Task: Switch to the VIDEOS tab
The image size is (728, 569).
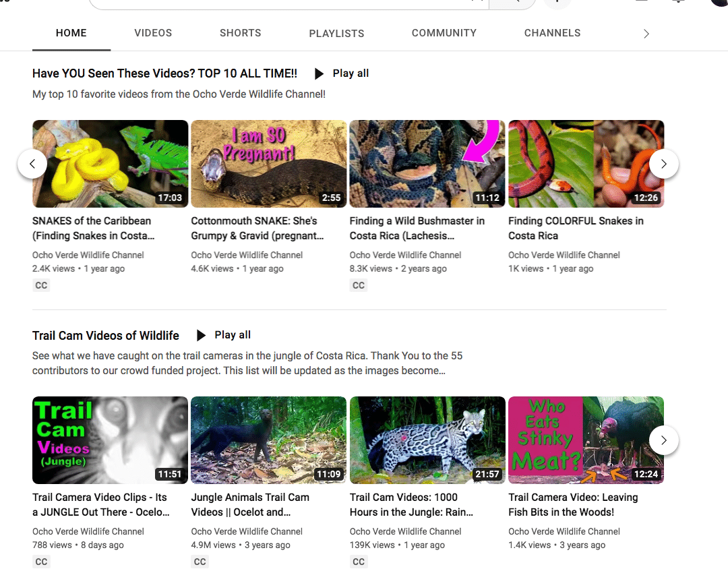Action: point(153,33)
